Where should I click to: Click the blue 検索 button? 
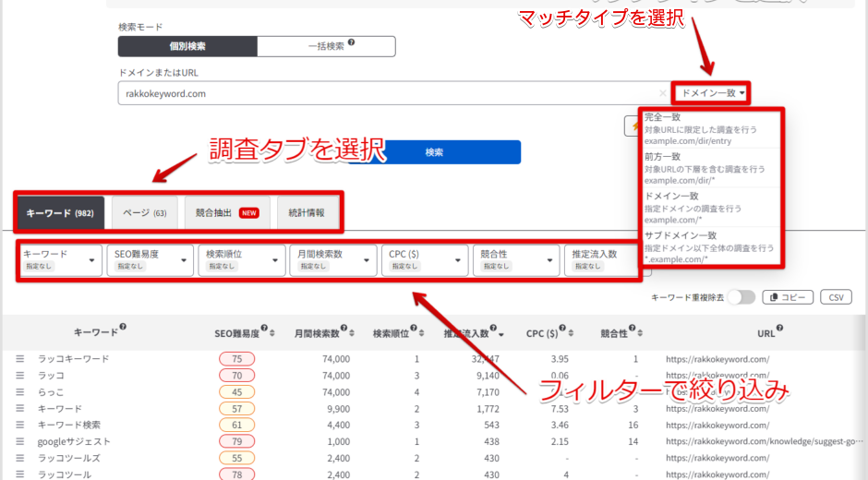pyautogui.click(x=434, y=152)
